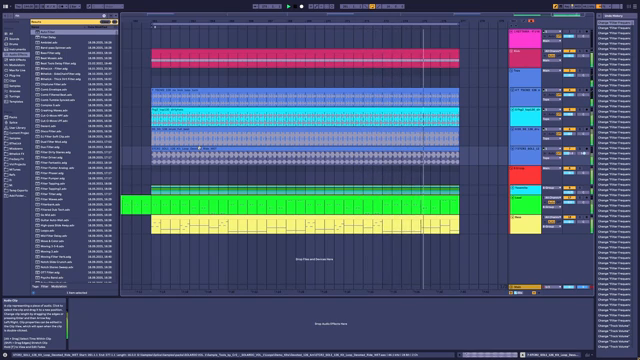Select the Filter Delay device in results

(73, 37)
